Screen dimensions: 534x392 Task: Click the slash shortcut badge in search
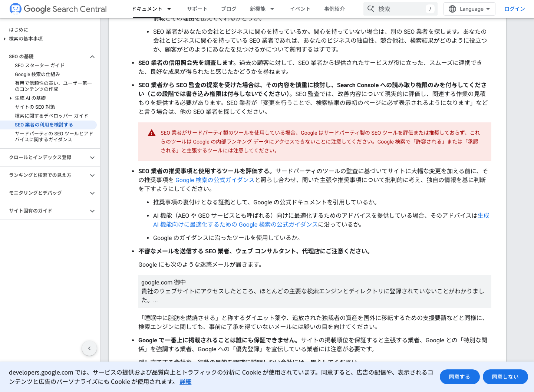tap(430, 9)
